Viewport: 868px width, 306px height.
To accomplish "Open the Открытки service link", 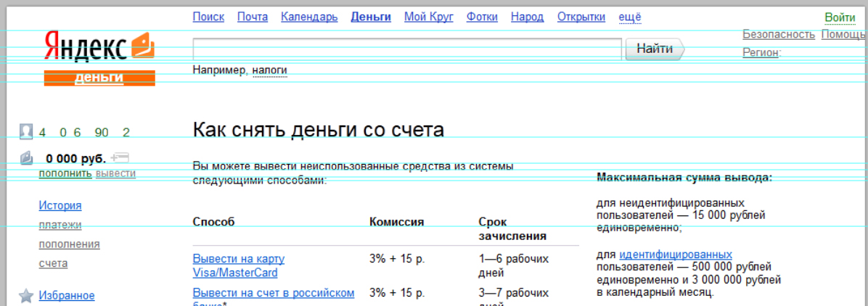I will 581,17.
